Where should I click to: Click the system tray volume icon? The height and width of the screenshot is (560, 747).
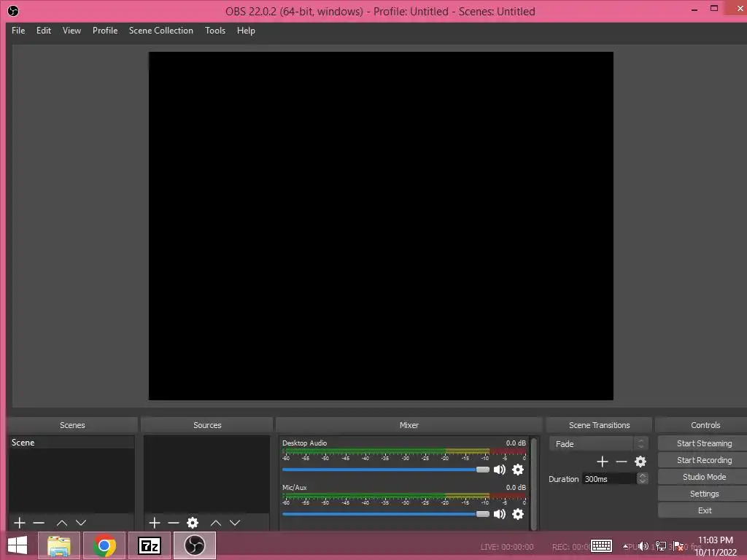pyautogui.click(x=643, y=546)
